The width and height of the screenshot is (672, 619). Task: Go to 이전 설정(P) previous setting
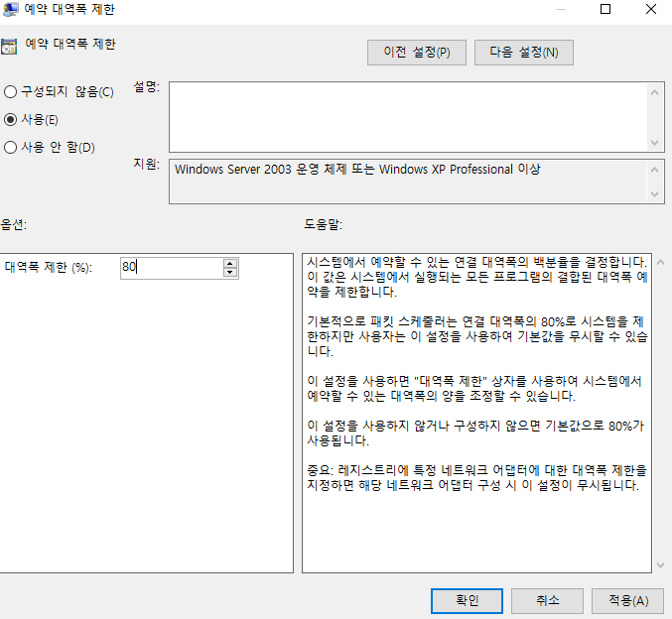[417, 53]
